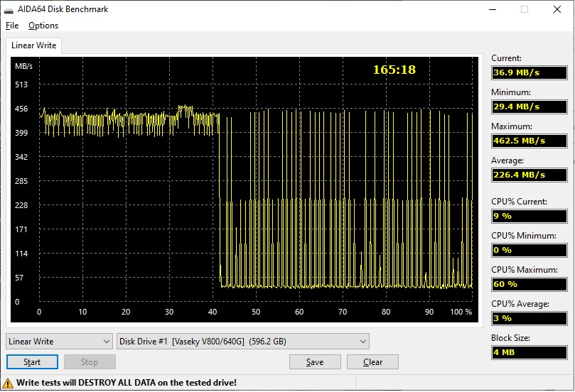This screenshot has height=392, width=575.
Task: Click the Block Size label
Action: click(x=510, y=338)
